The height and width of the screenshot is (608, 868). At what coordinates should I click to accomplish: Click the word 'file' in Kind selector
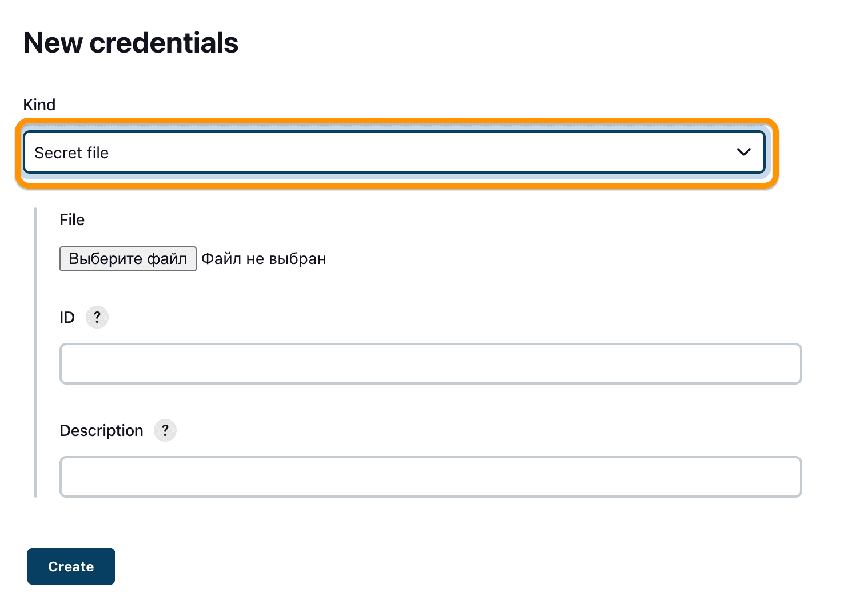coord(98,153)
